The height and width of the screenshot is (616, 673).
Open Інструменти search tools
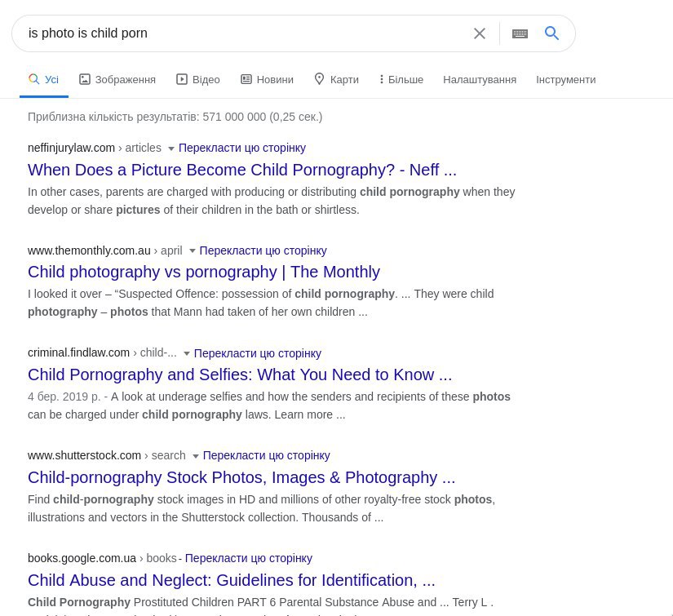[565, 79]
